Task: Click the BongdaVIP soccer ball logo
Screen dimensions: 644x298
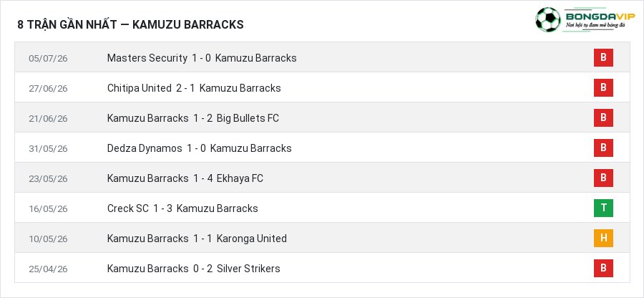Action: 547,20
